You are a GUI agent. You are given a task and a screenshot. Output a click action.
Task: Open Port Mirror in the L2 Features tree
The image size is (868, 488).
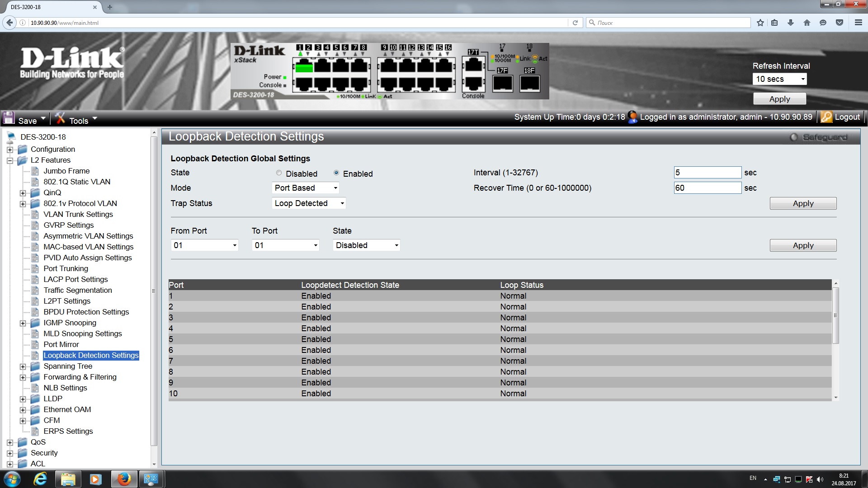pos(61,344)
